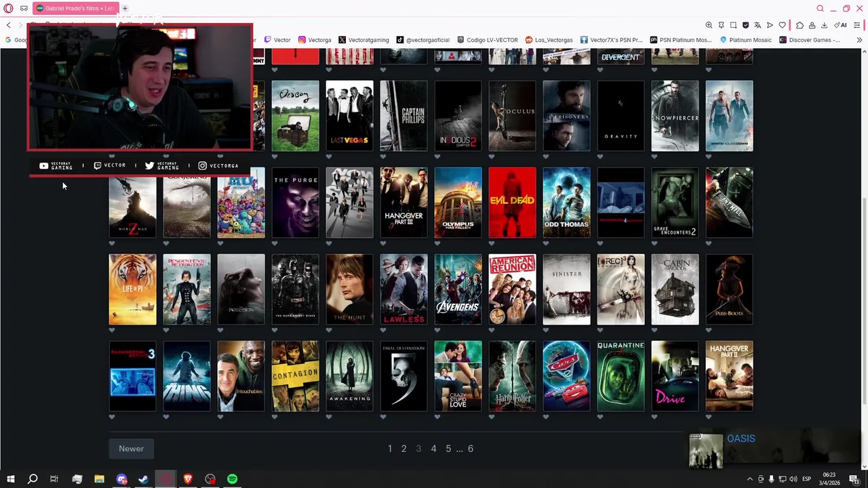Toggle like heart under Drive poster
The image size is (868, 488).
click(654, 417)
